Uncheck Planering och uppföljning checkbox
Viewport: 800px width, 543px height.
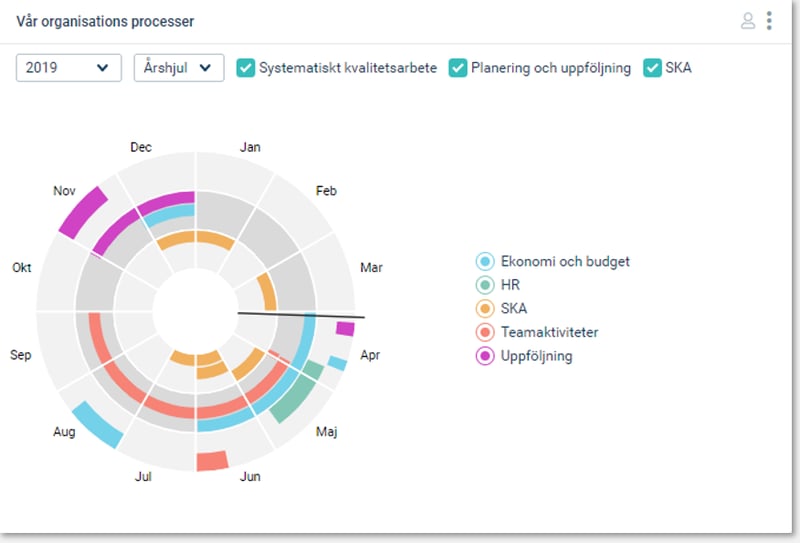tap(458, 68)
